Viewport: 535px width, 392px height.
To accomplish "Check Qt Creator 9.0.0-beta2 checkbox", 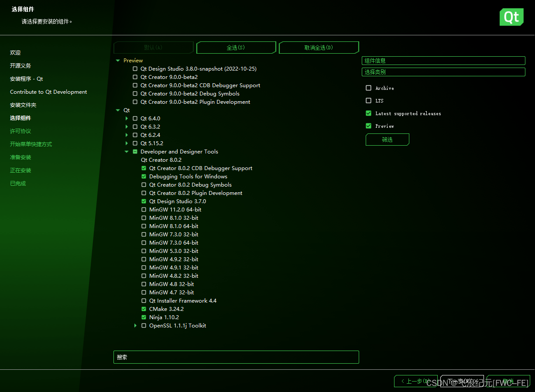I will [135, 77].
